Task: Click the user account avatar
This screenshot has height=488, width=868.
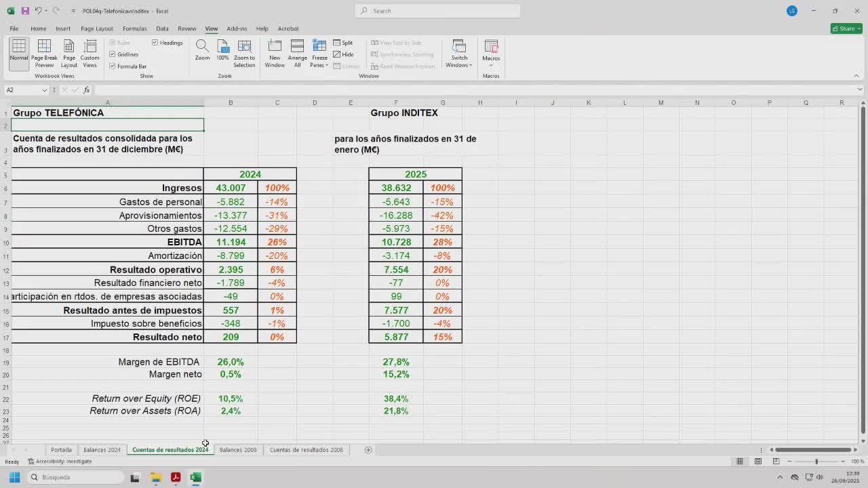Action: (792, 11)
